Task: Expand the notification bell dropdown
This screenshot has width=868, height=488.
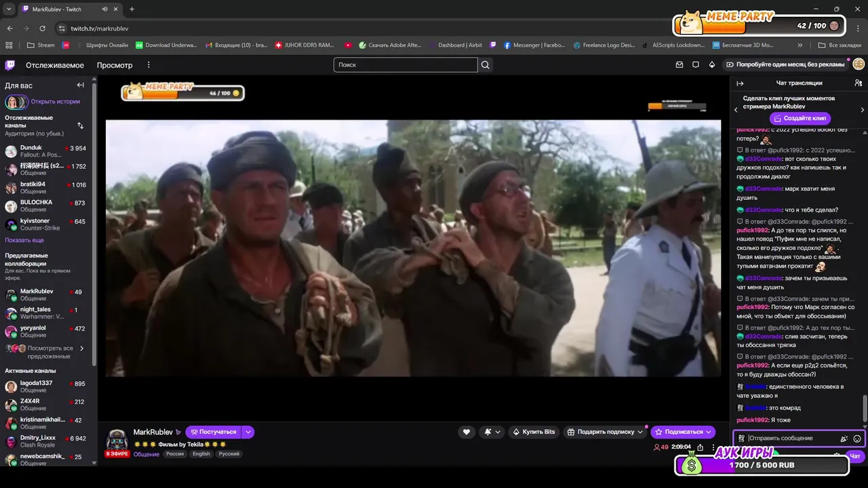Action: click(x=498, y=432)
